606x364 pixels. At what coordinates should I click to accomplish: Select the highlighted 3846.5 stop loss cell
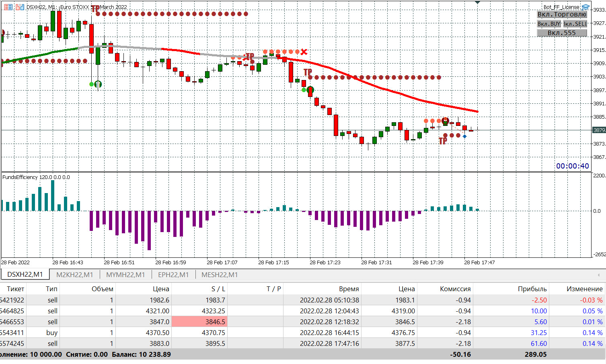199,322
